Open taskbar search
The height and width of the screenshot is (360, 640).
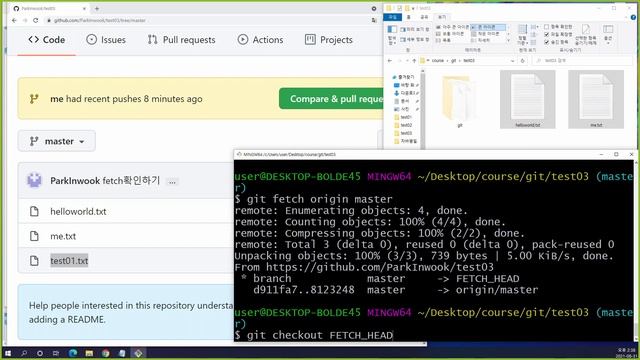point(24,353)
